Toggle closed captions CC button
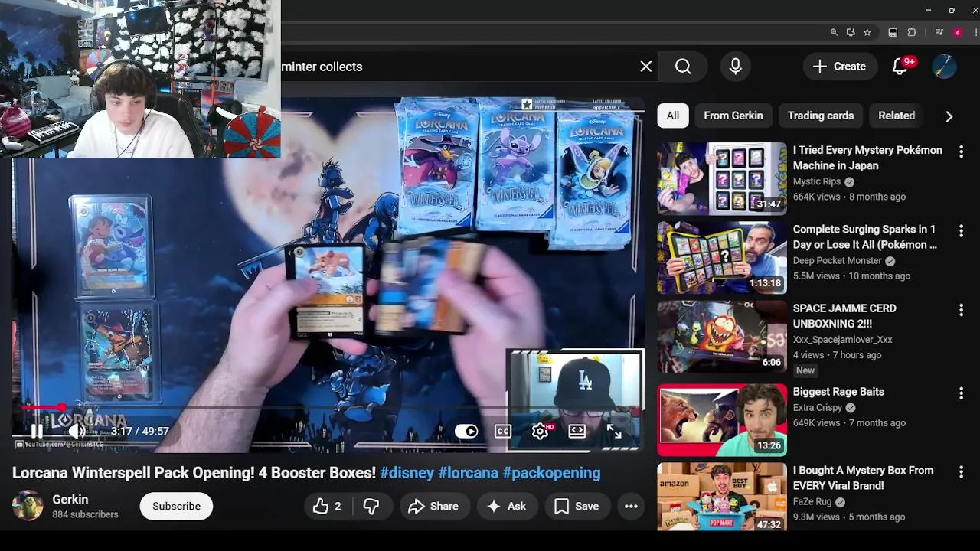 (503, 431)
